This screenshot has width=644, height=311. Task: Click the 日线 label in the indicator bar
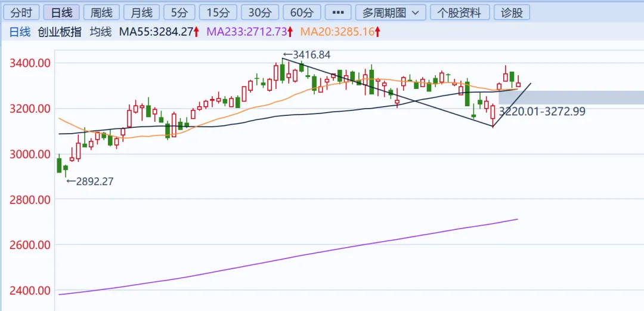(20, 32)
